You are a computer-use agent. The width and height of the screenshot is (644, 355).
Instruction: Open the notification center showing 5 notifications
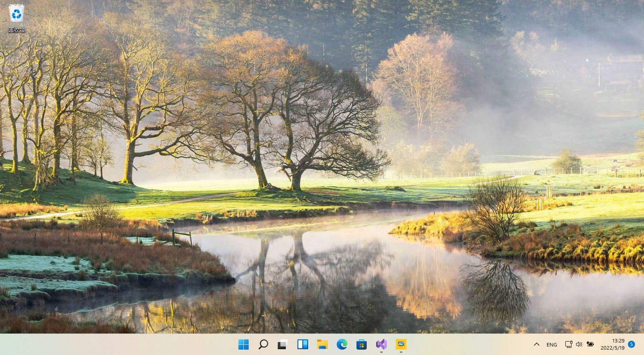pyautogui.click(x=631, y=344)
